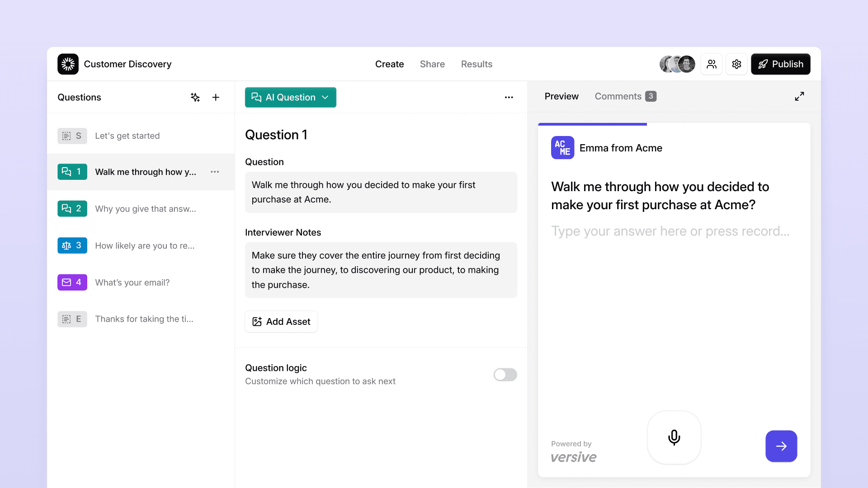Expand the full screen preview icon

[x=799, y=96]
